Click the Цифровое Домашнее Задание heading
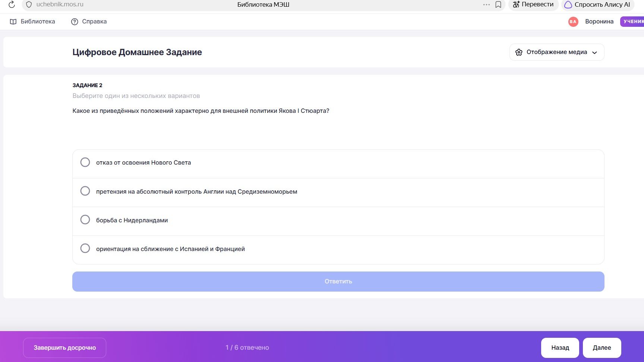 pyautogui.click(x=137, y=52)
